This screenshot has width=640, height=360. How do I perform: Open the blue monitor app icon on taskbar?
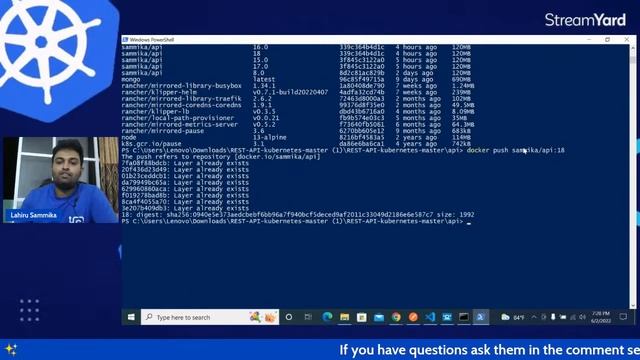point(447,317)
